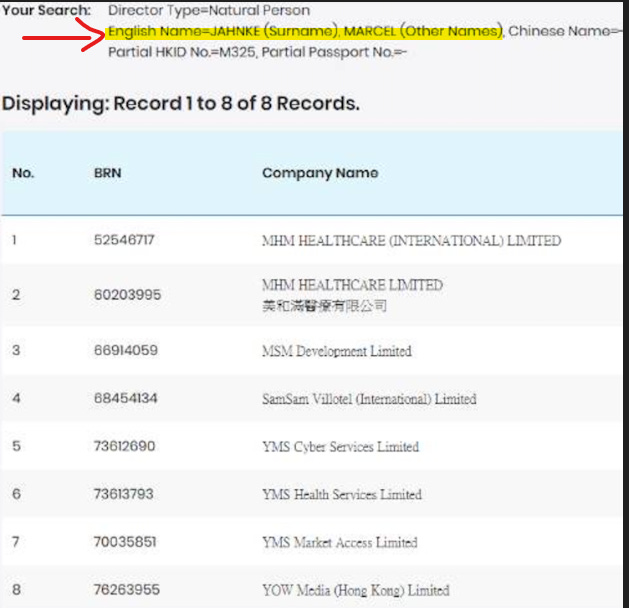629x608 pixels.
Task: Click the Your Search label
Action: click(47, 10)
